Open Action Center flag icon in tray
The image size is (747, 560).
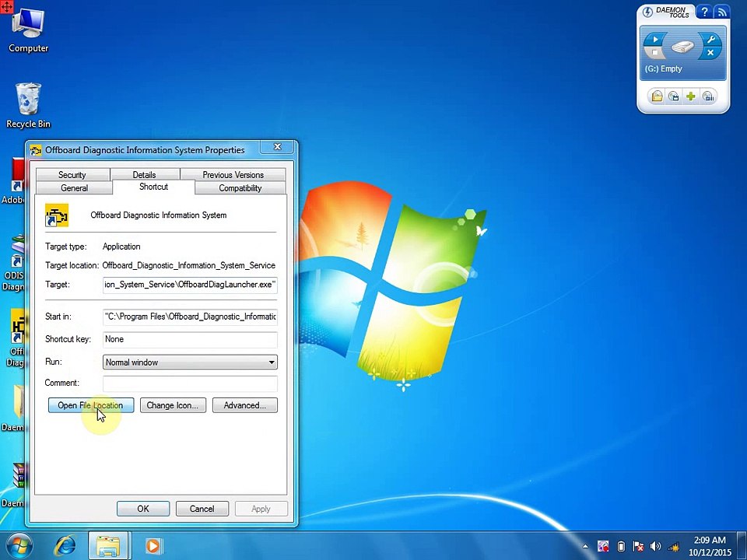[638, 546]
